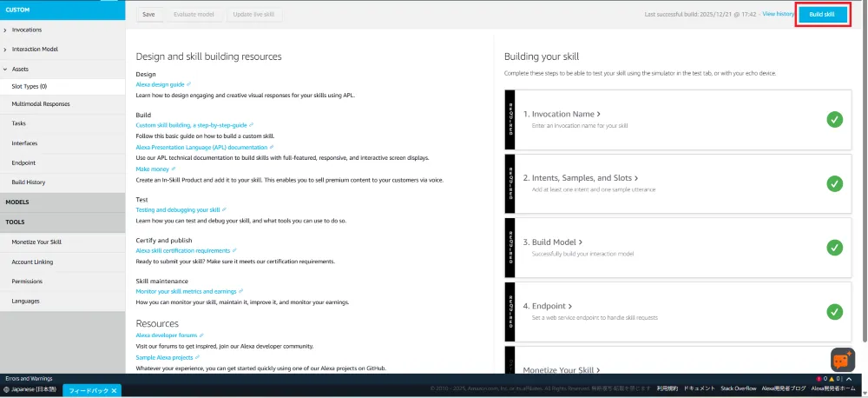Click the orange chat assistant icon
The width and height of the screenshot is (868, 398).
pyautogui.click(x=842, y=359)
